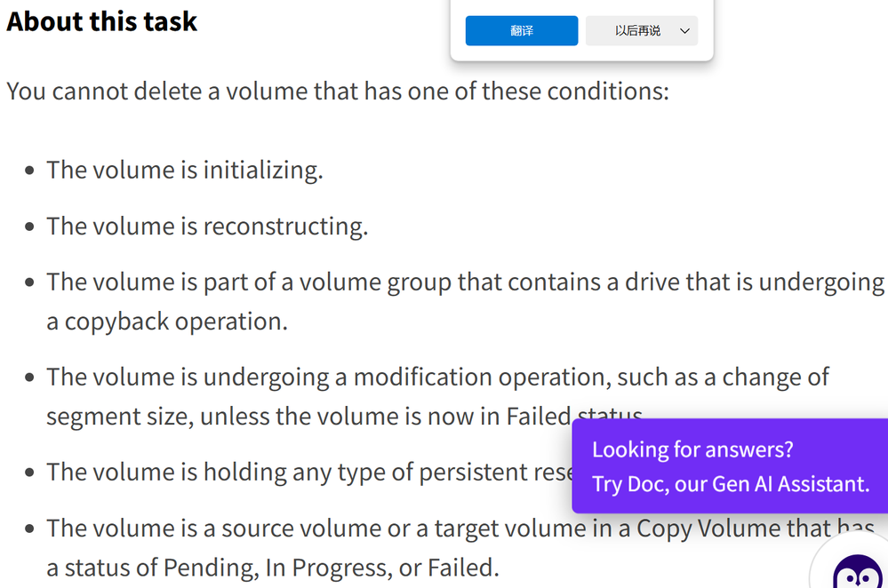Click the You cannot delete a volume sentence

338,91
